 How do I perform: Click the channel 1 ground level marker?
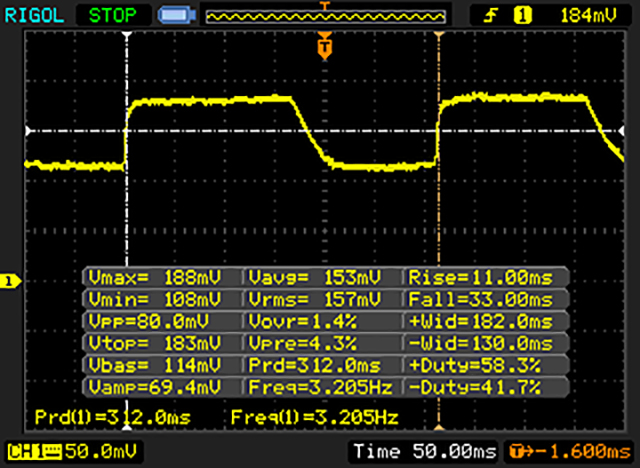10,281
